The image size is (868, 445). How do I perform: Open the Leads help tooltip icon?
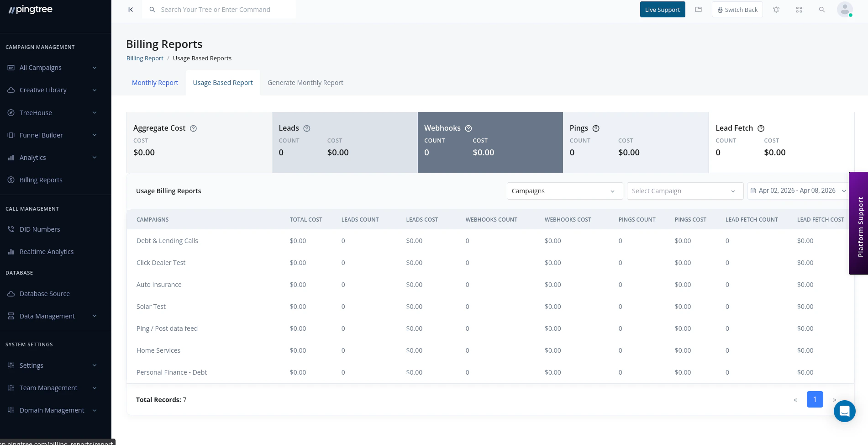pos(306,128)
